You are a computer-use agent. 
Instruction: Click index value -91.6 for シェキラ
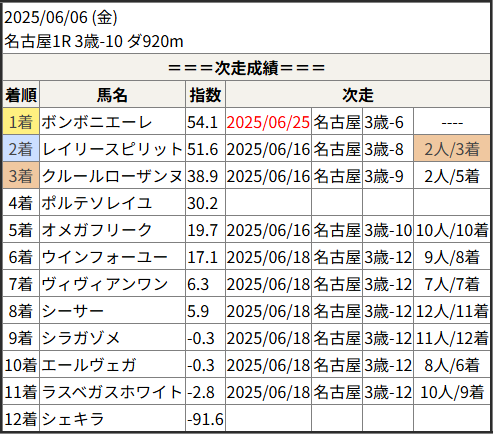pyautogui.click(x=205, y=419)
